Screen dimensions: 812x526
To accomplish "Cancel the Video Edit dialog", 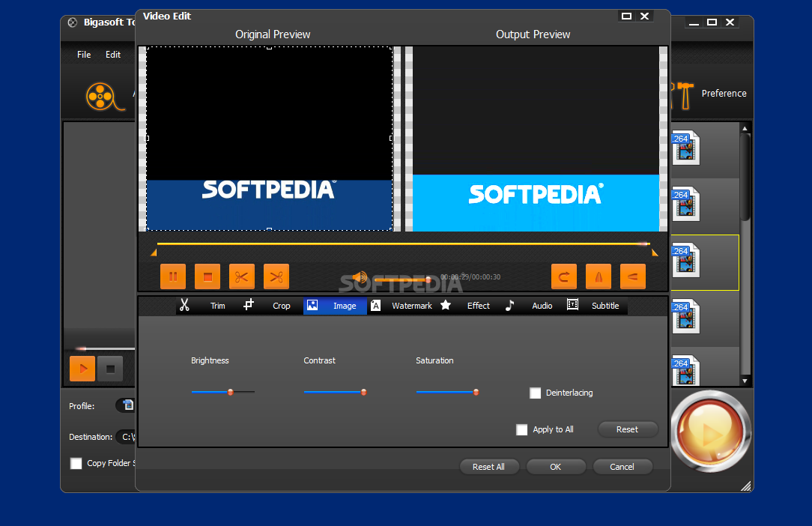I will (x=622, y=467).
